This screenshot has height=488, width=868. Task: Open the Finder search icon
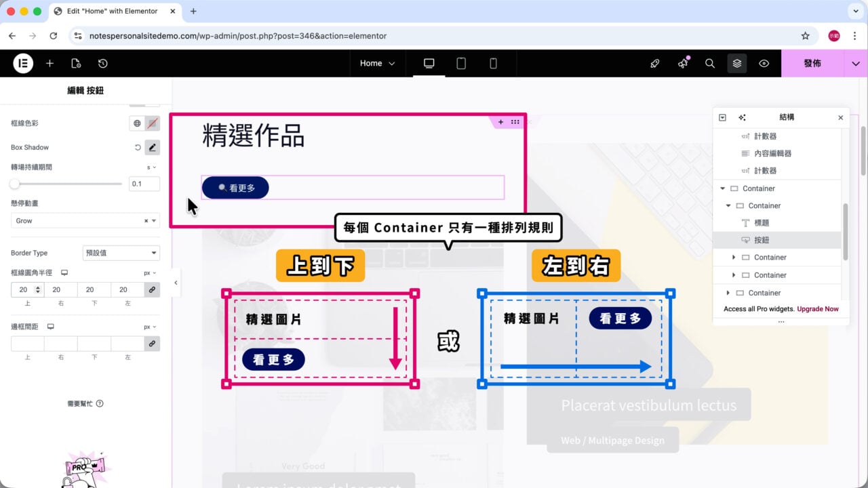[x=710, y=63]
